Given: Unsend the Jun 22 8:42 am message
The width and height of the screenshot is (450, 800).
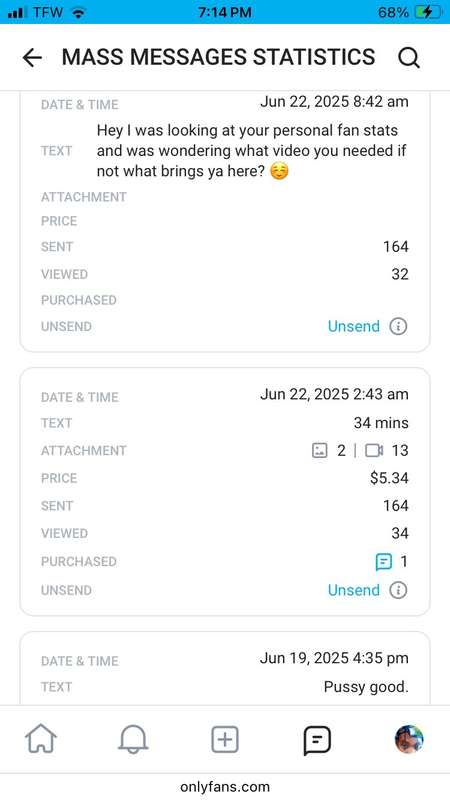Looking at the screenshot, I should click(354, 327).
